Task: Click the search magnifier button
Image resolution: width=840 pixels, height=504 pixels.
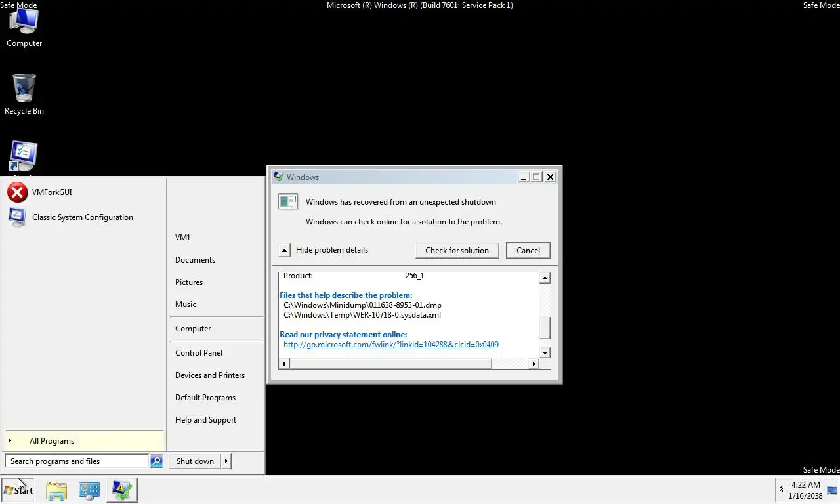Action: pyautogui.click(x=156, y=461)
